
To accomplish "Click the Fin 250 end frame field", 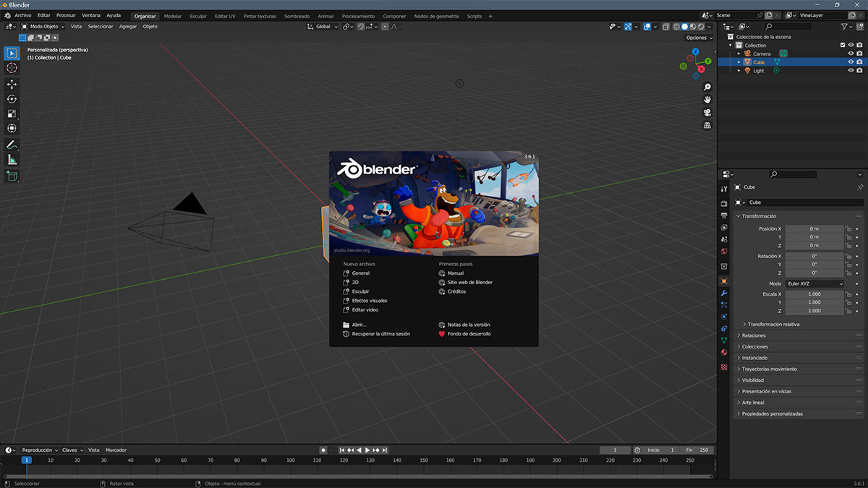I will (x=698, y=450).
